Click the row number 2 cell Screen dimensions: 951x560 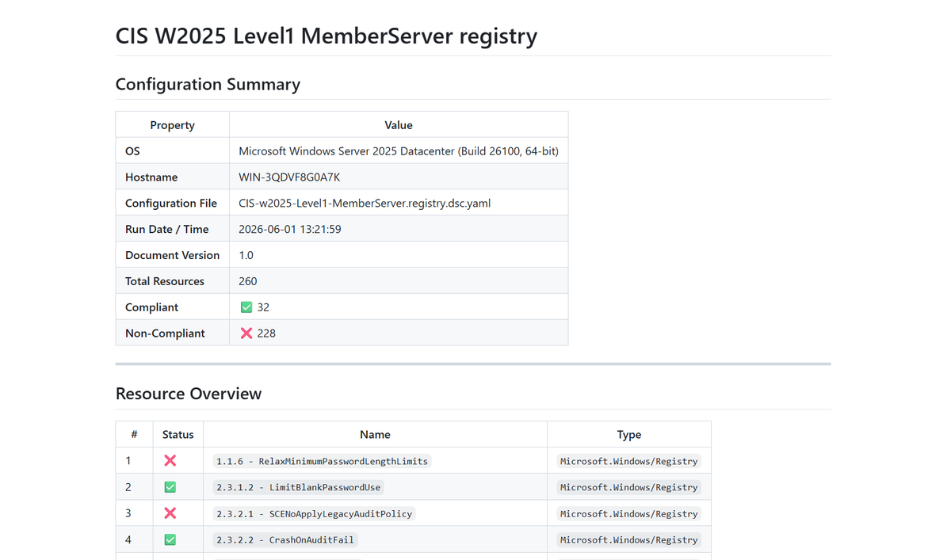(x=135, y=487)
